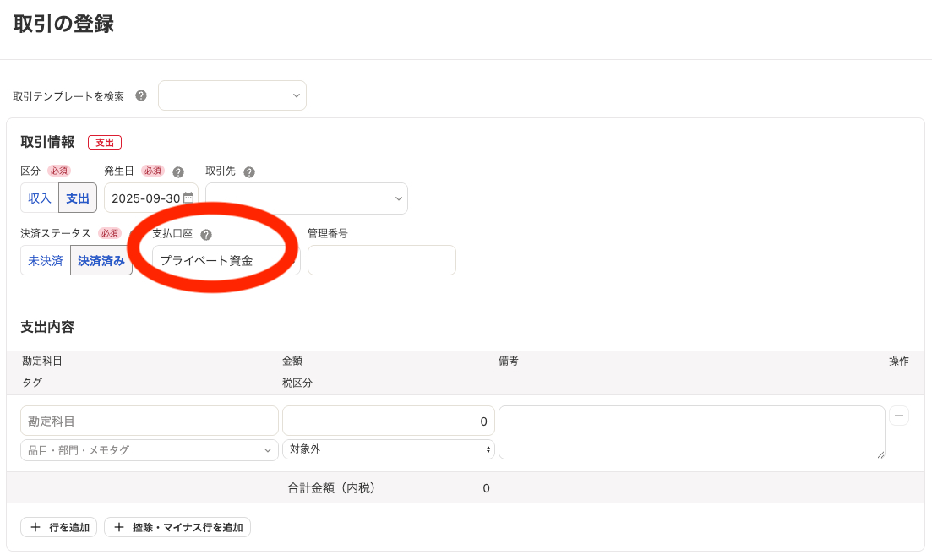Click the 合計金額（内税） label
This screenshot has width=932, height=560.
[332, 488]
